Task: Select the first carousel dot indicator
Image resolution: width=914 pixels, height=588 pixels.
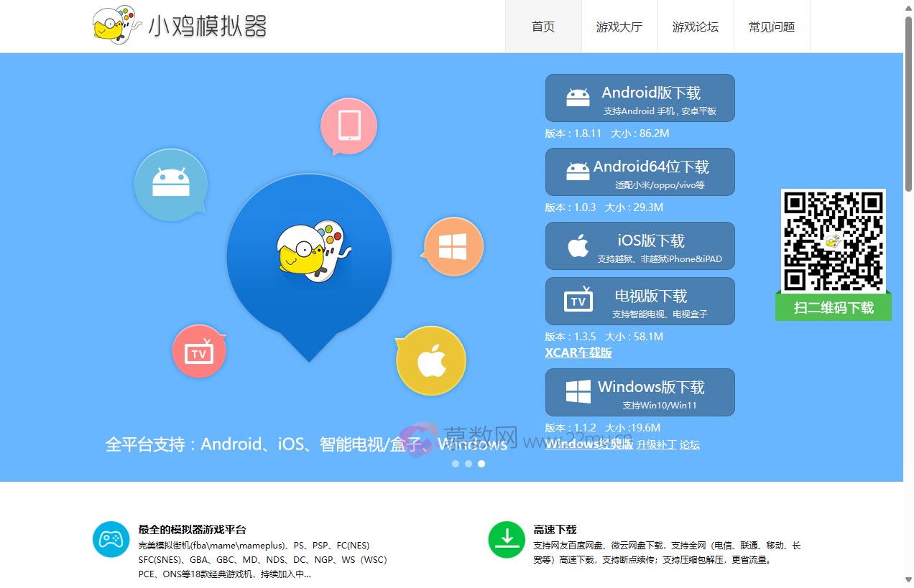Action: [x=456, y=464]
